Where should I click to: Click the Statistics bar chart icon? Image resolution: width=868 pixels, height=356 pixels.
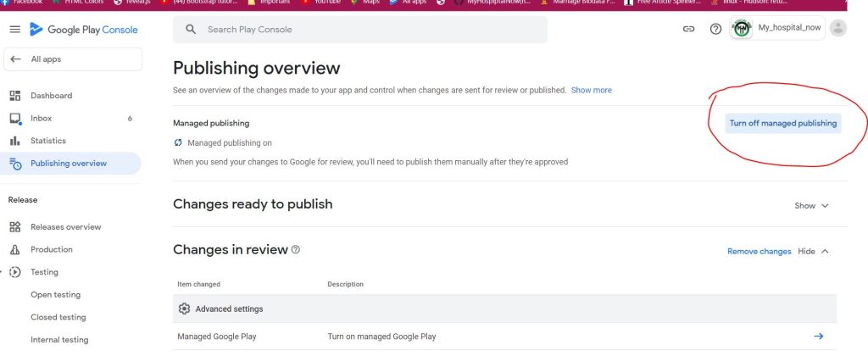point(14,141)
